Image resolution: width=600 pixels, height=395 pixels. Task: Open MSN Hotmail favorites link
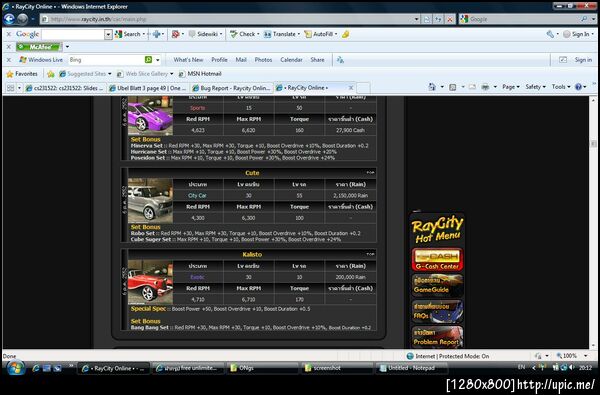tap(200, 73)
